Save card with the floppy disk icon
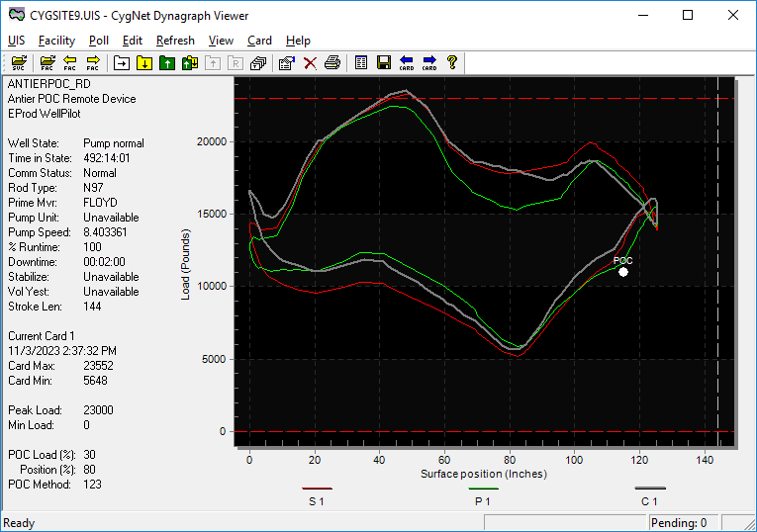The image size is (757, 532). [384, 62]
